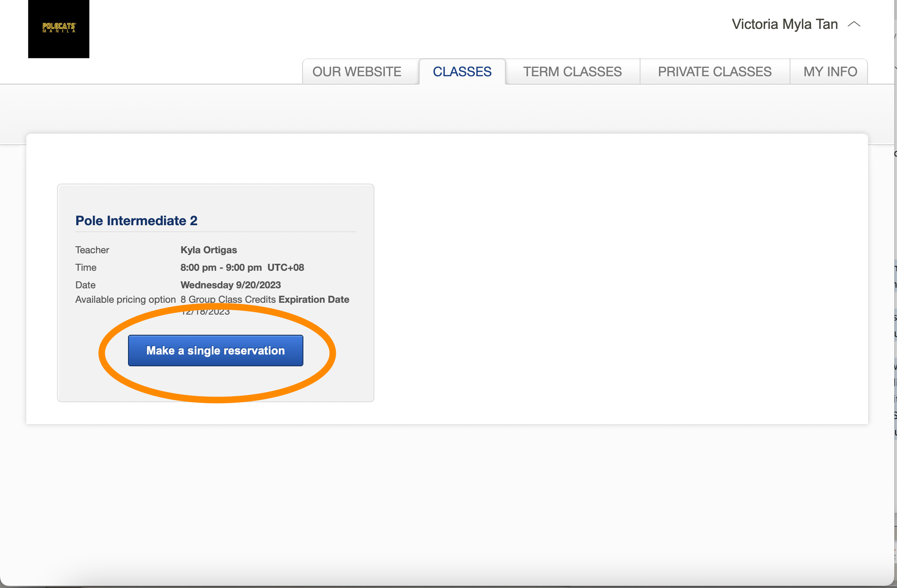This screenshot has height=588, width=897.
Task: Click the 8:00 pm - 9:00 pm time value
Action: [x=221, y=267]
